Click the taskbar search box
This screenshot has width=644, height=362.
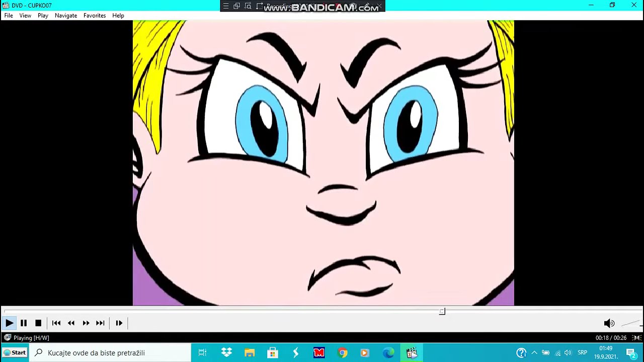coord(110,353)
